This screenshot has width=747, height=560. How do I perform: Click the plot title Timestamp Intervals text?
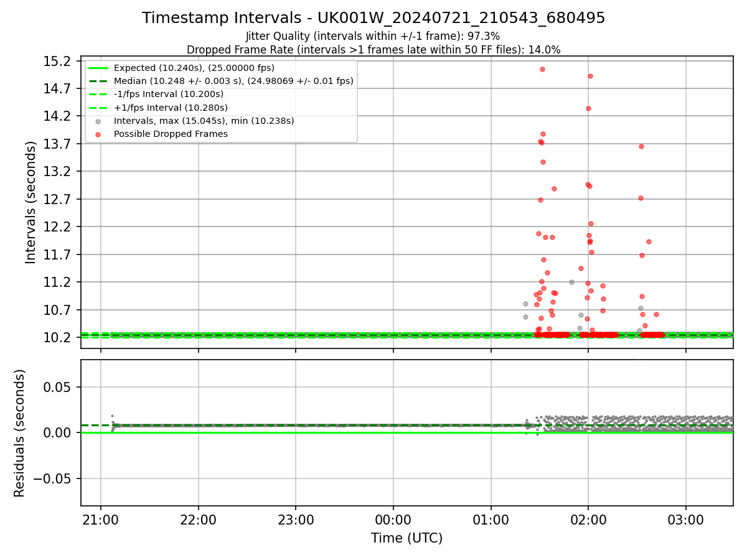[x=374, y=18]
